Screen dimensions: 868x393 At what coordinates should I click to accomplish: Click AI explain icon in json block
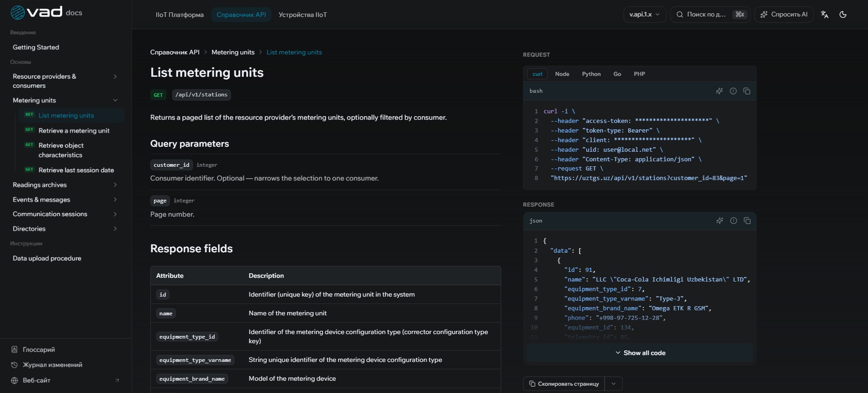pos(720,221)
